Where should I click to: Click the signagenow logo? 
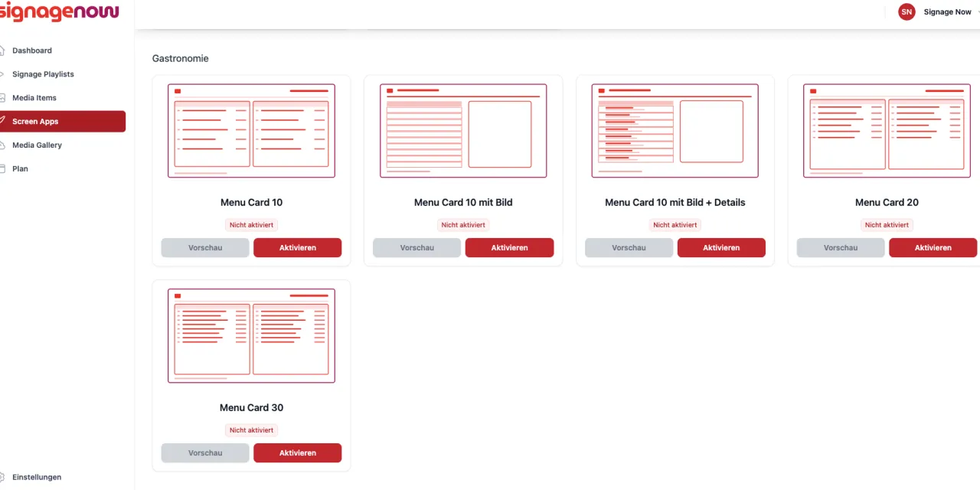[x=60, y=11]
